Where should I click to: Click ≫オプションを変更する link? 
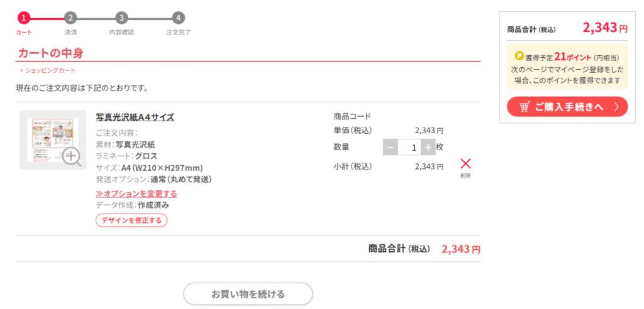[x=136, y=193]
